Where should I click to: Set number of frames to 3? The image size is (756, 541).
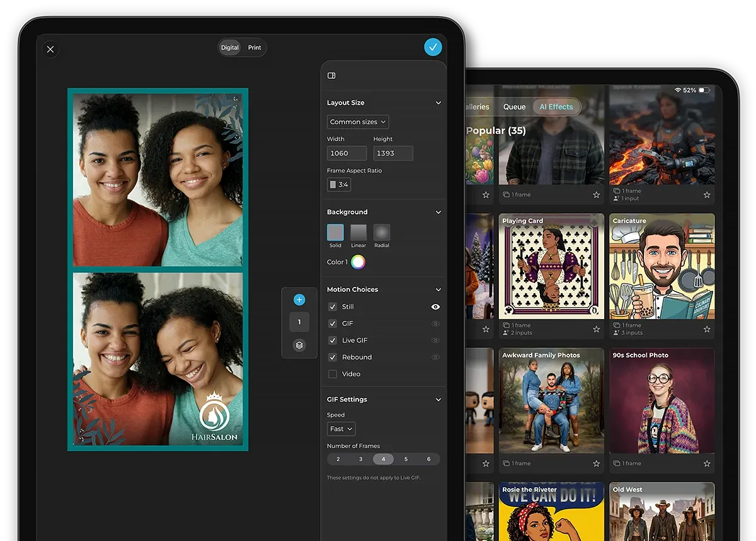click(361, 459)
